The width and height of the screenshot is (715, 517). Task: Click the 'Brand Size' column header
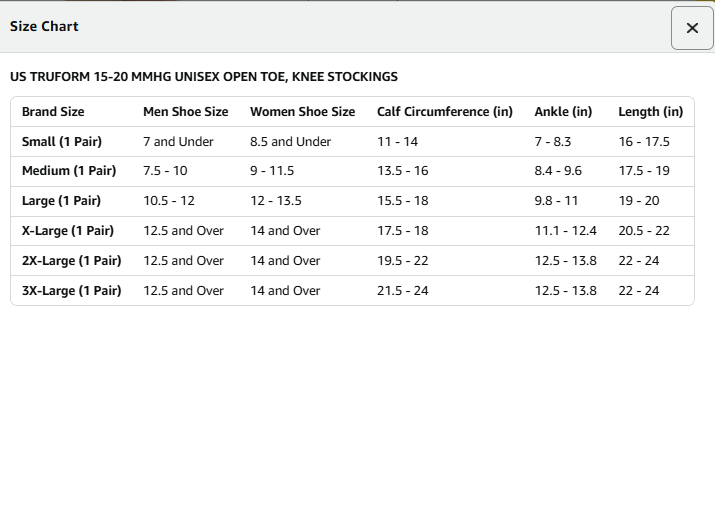[53, 112]
